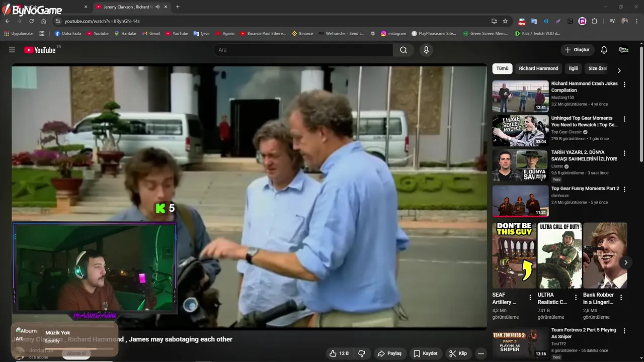The image size is (644, 362).
Task: Click the browser home icon
Action: click(x=43, y=21)
